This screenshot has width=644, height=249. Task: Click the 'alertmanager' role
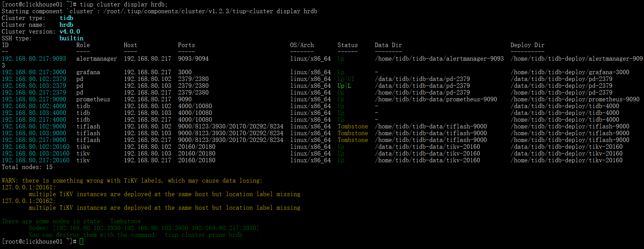[x=97, y=59]
